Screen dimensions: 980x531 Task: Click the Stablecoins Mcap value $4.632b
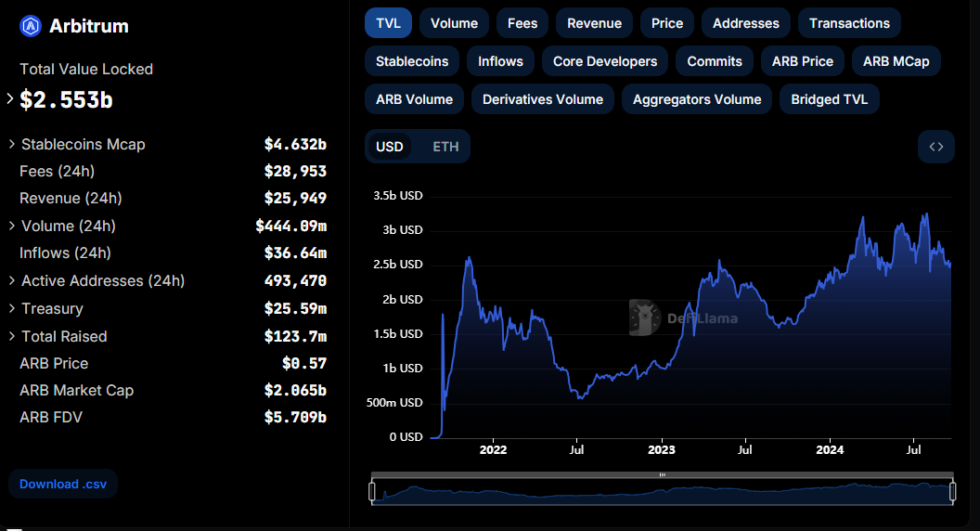point(295,145)
